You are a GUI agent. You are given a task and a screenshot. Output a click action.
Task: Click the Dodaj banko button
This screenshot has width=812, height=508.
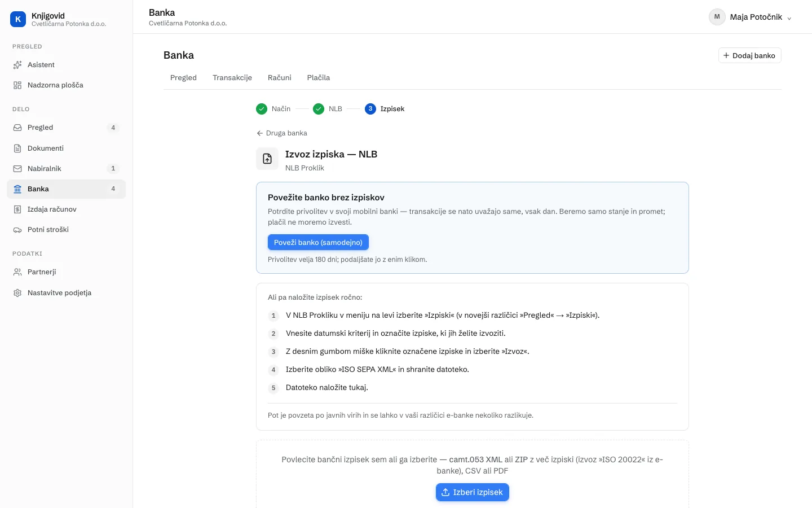click(749, 55)
